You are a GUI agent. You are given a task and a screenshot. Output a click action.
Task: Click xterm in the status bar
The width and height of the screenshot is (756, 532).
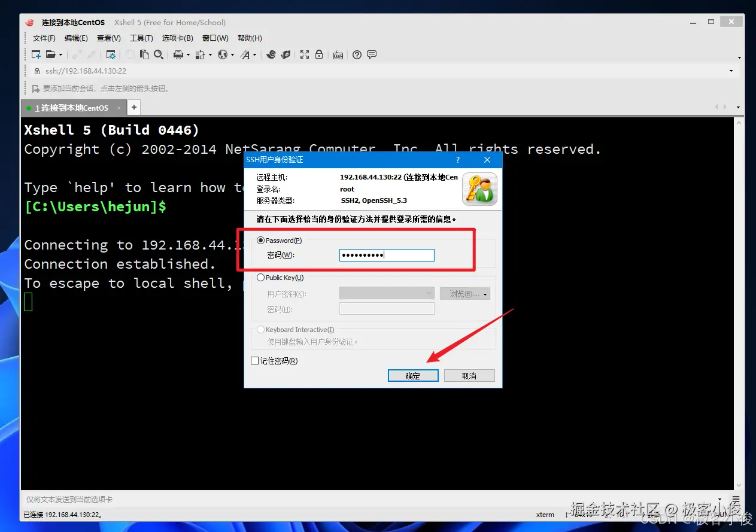pos(545,515)
